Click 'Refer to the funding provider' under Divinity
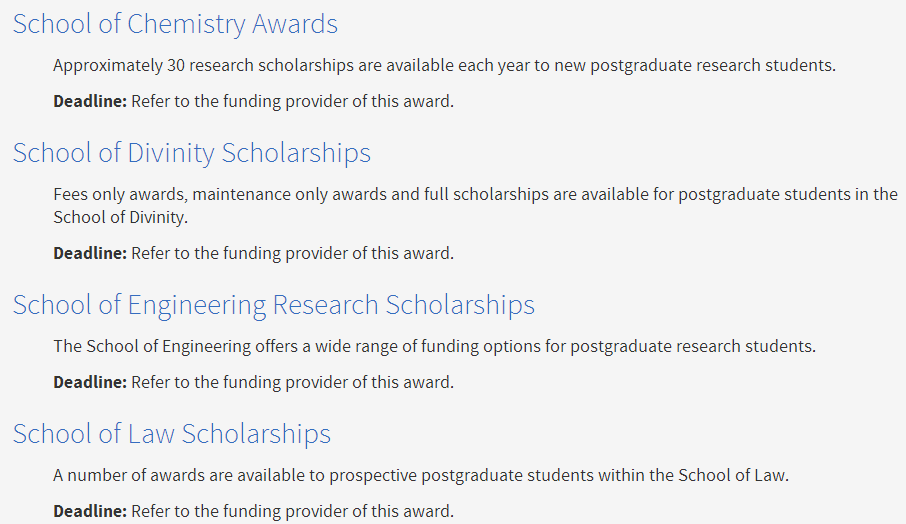This screenshot has width=906, height=524. pyautogui.click(x=240, y=254)
